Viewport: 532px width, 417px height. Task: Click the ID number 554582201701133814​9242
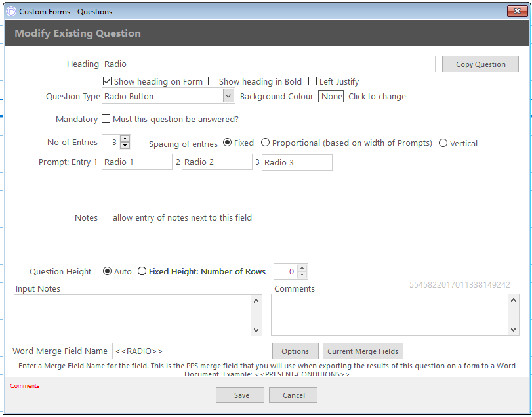point(459,285)
